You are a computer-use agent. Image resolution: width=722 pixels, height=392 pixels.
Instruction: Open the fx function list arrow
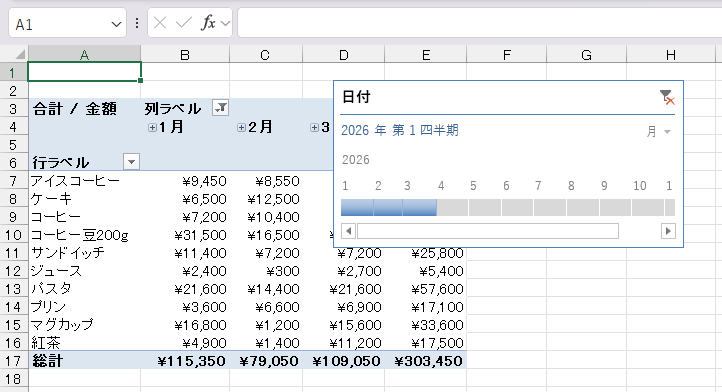[225, 23]
